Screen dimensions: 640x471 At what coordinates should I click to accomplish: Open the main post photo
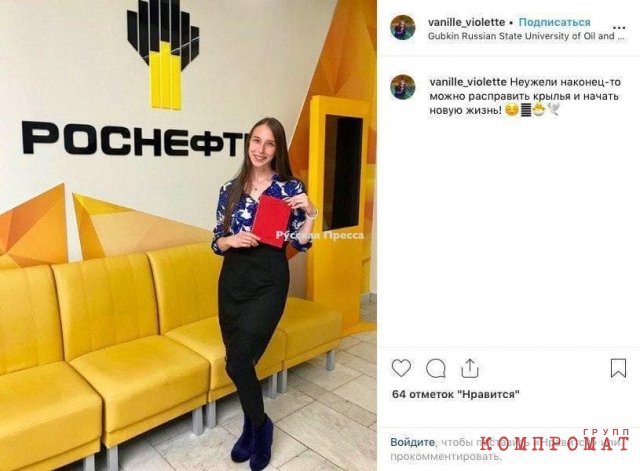click(188, 236)
